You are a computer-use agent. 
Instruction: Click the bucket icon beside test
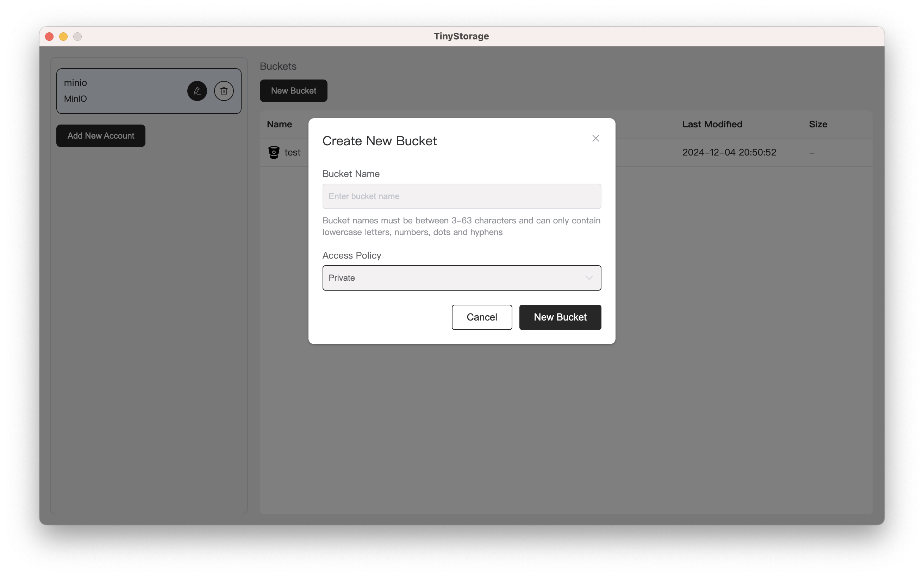point(274,152)
